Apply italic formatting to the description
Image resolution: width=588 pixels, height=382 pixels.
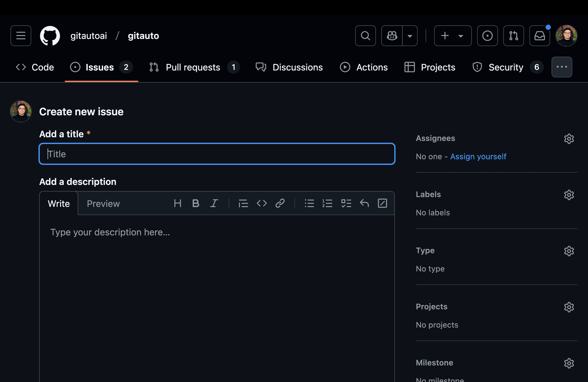(214, 203)
